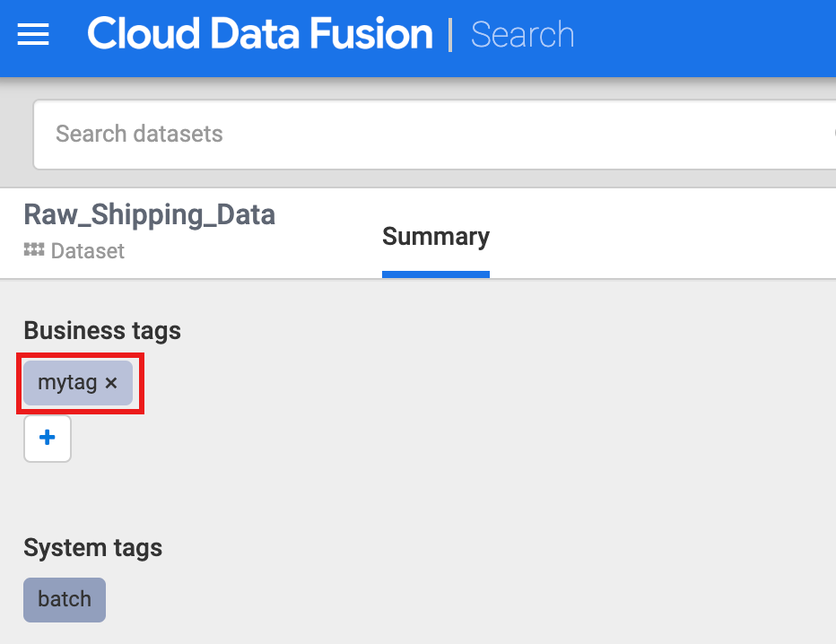The height and width of the screenshot is (644, 836).
Task: Open the hamburger navigation menu
Action: point(33,35)
